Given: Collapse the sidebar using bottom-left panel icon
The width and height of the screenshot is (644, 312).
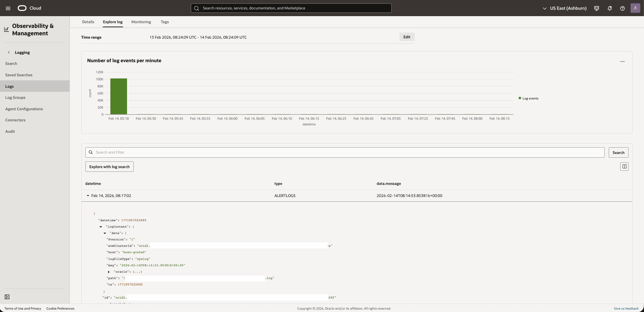Looking at the screenshot, I should tap(7, 297).
